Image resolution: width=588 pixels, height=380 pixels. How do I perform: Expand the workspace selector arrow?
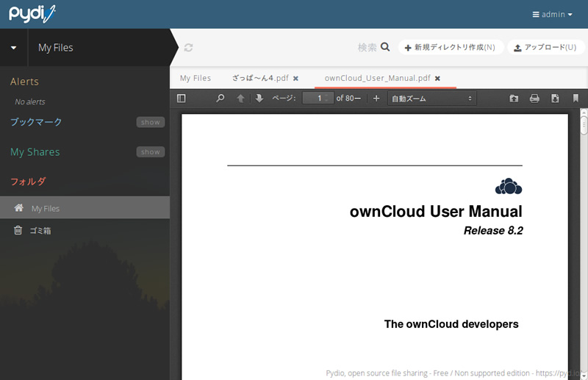pyautogui.click(x=13, y=48)
